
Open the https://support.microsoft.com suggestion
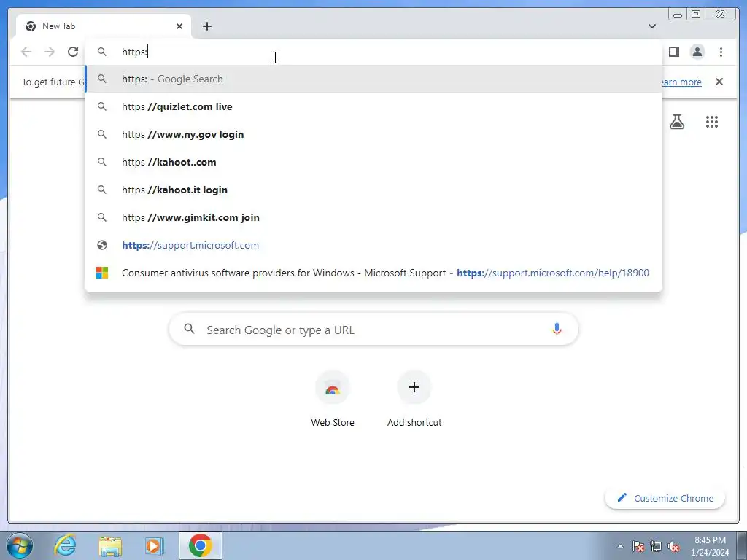coord(373,245)
